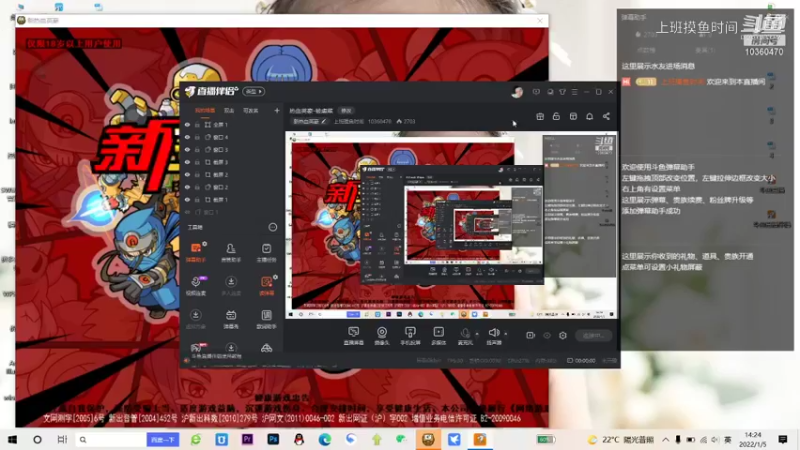Screen dimensions: 800x450
Task: Open Microsoft Edge from taskbar
Action: pyautogui.click(x=324, y=439)
